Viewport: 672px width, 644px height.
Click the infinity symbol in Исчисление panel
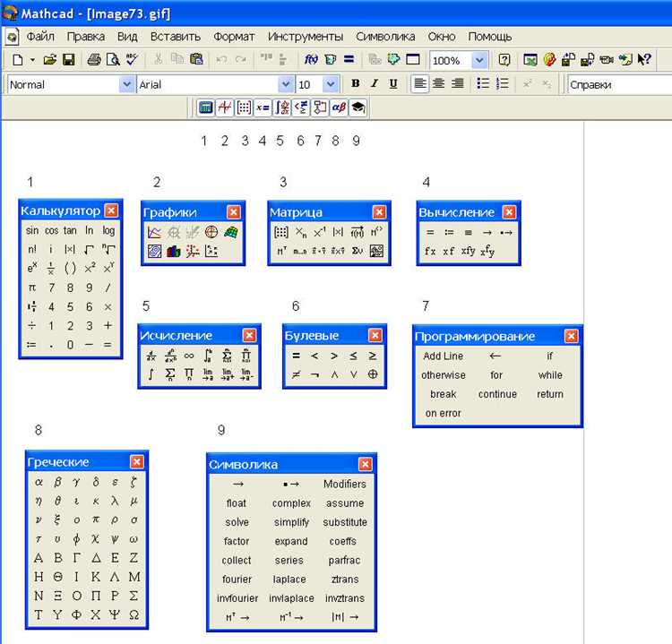pyautogui.click(x=189, y=356)
